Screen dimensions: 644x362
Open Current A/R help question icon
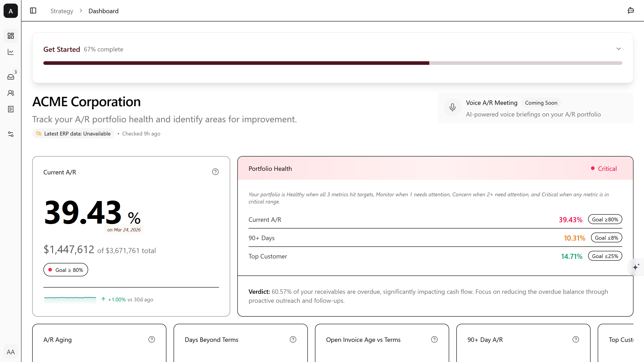tap(215, 172)
